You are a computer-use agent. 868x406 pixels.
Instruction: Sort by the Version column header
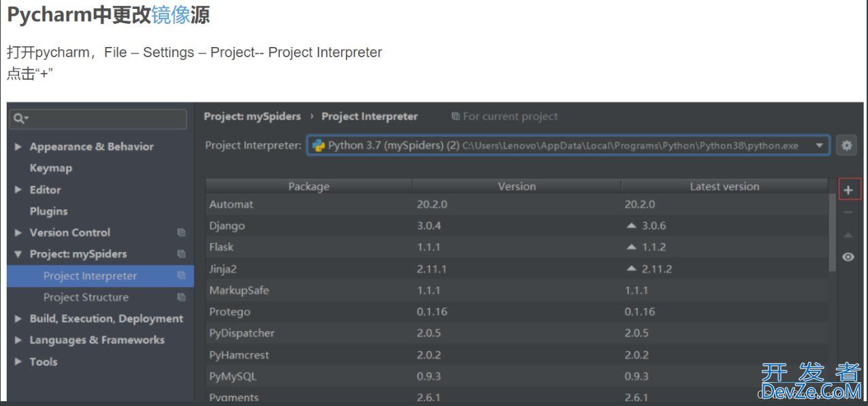517,187
